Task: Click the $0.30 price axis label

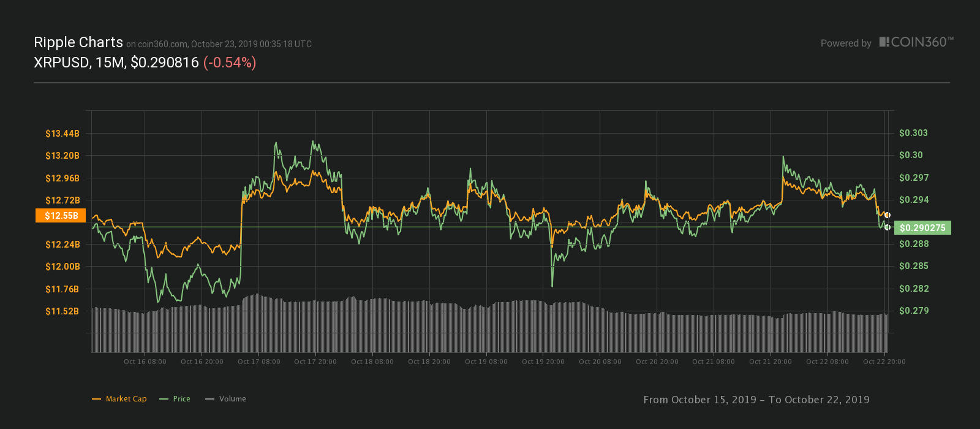Action: (x=911, y=155)
